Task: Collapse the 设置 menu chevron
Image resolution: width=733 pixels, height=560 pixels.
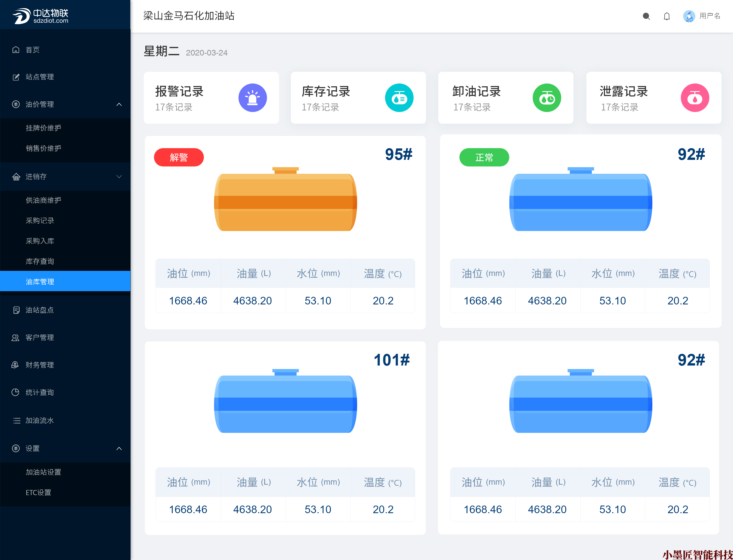Action: pyautogui.click(x=119, y=448)
